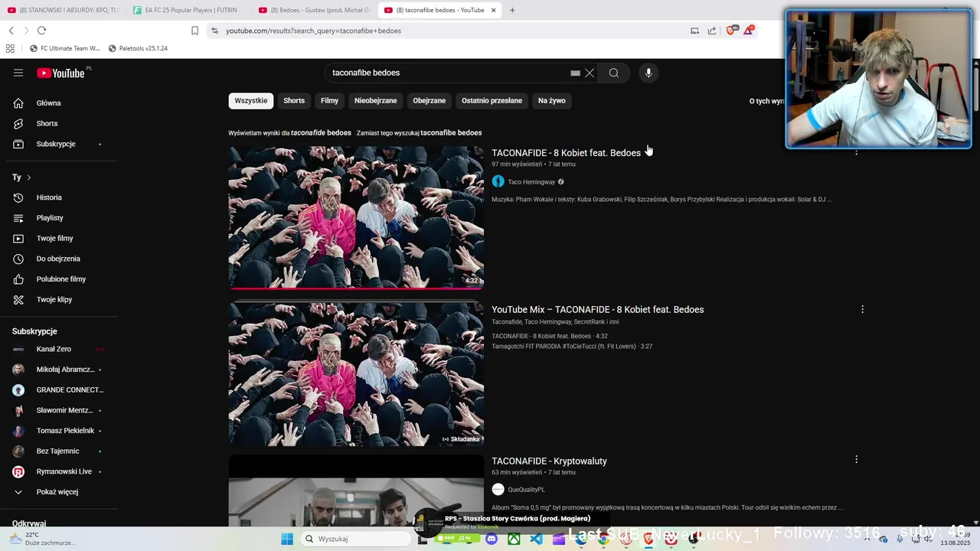Click the Brave Shields lion icon
The width and height of the screenshot is (980, 551).
point(731,31)
